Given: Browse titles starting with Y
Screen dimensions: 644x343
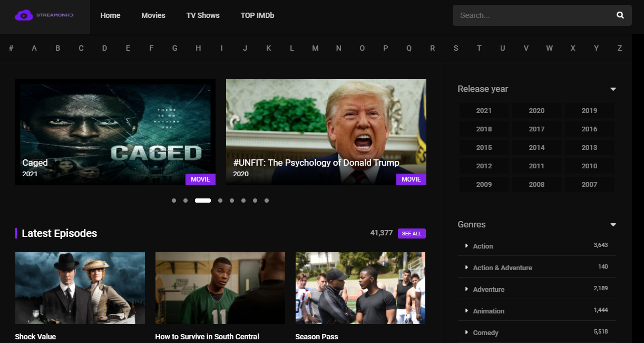Looking at the screenshot, I should [596, 48].
